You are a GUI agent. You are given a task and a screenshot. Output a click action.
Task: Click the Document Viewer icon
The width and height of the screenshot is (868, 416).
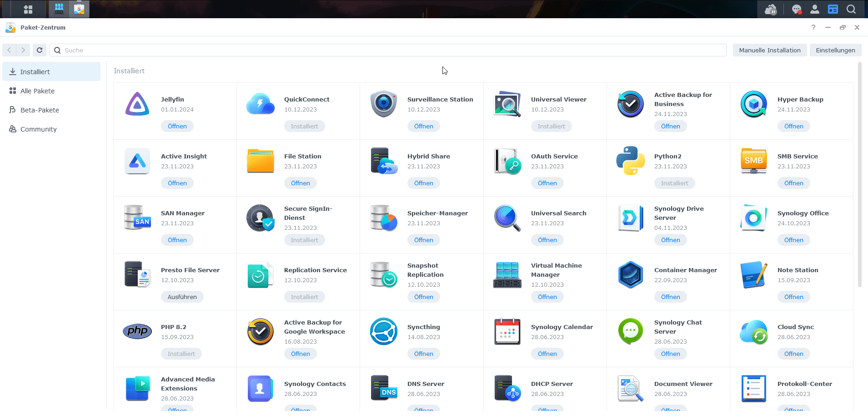tap(631, 388)
